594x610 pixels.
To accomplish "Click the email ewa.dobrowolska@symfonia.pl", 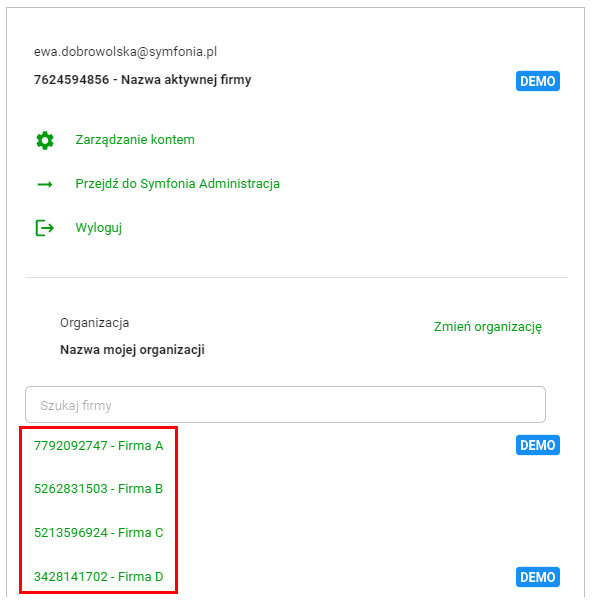I will coord(125,52).
